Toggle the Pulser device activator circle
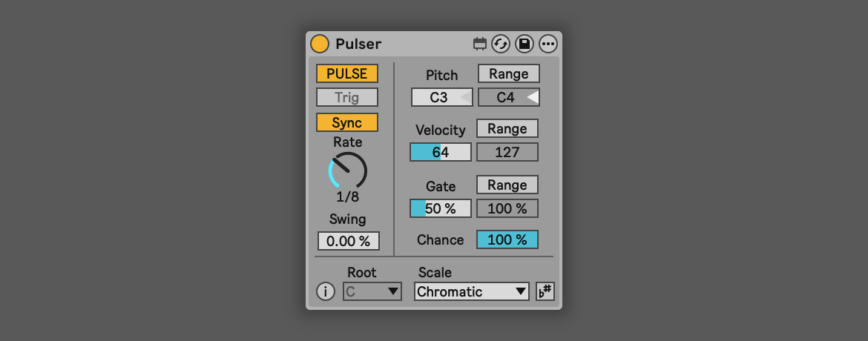Image resolution: width=868 pixels, height=341 pixels. tap(320, 44)
